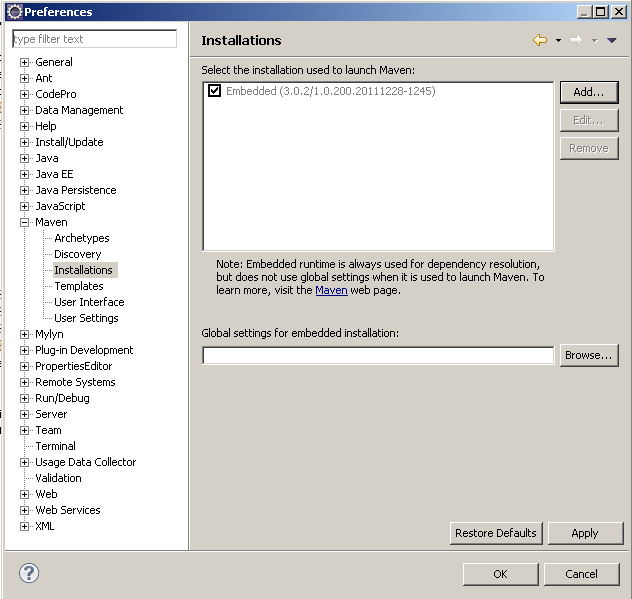Select the Embedded (3.0.2/1.0.200.20111228-1245) entry

click(x=331, y=91)
